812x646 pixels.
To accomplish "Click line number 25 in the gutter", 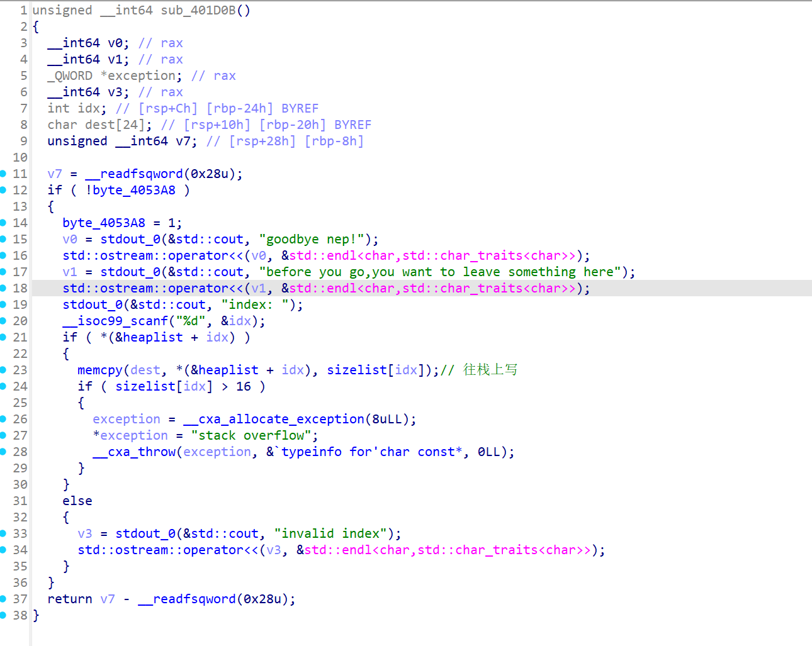I will tap(20, 403).
